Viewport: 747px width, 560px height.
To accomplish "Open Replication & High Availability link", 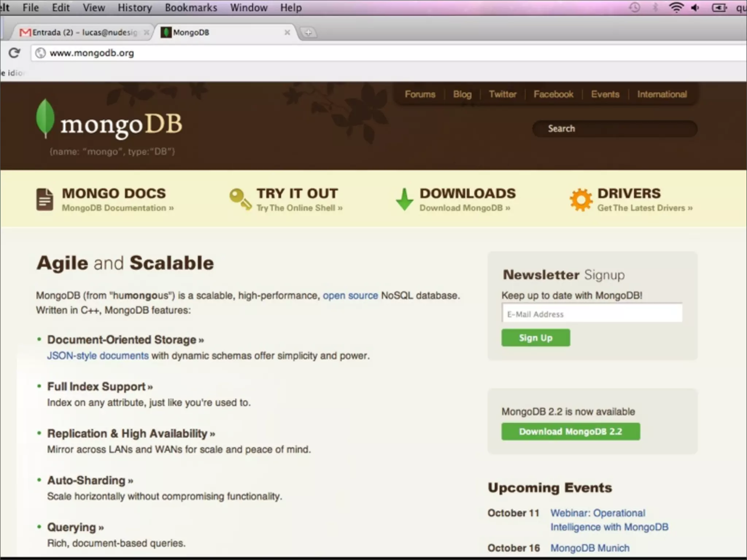I will pyautogui.click(x=131, y=434).
